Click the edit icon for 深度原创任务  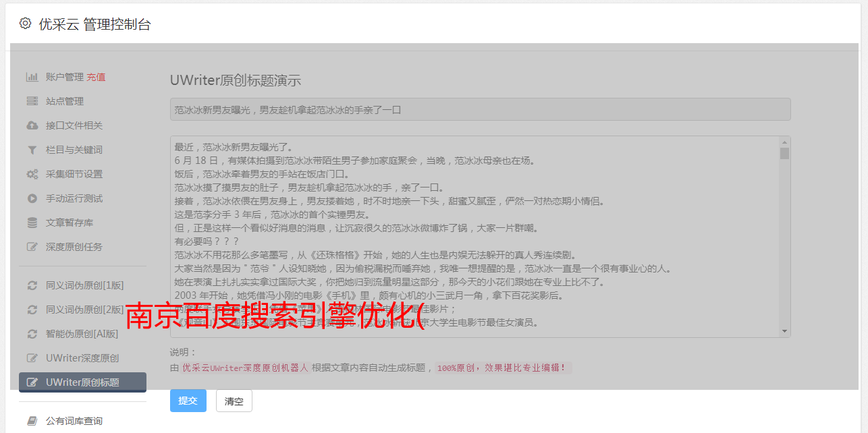pyautogui.click(x=32, y=247)
